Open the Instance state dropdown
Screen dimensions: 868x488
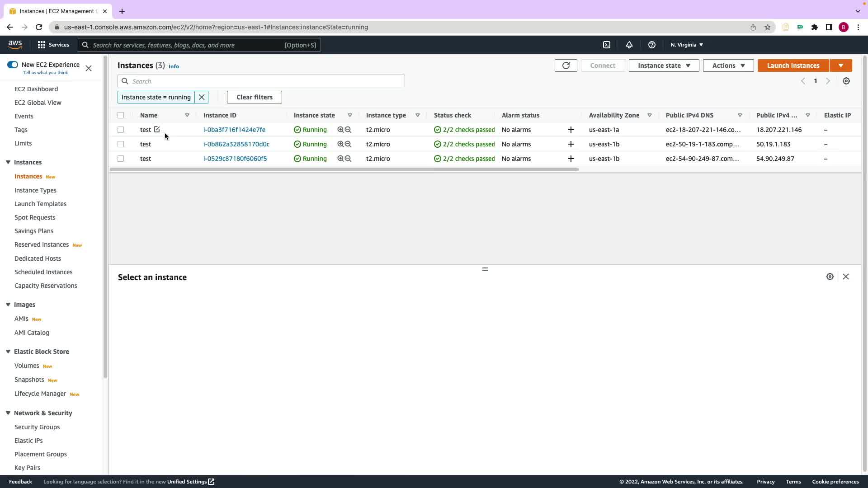(663, 66)
